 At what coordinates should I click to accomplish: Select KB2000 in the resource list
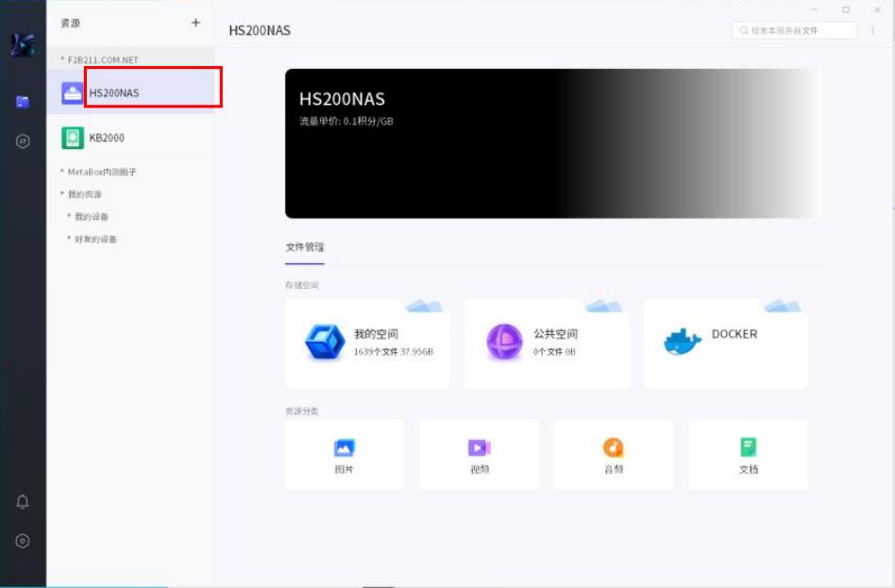tap(130, 138)
